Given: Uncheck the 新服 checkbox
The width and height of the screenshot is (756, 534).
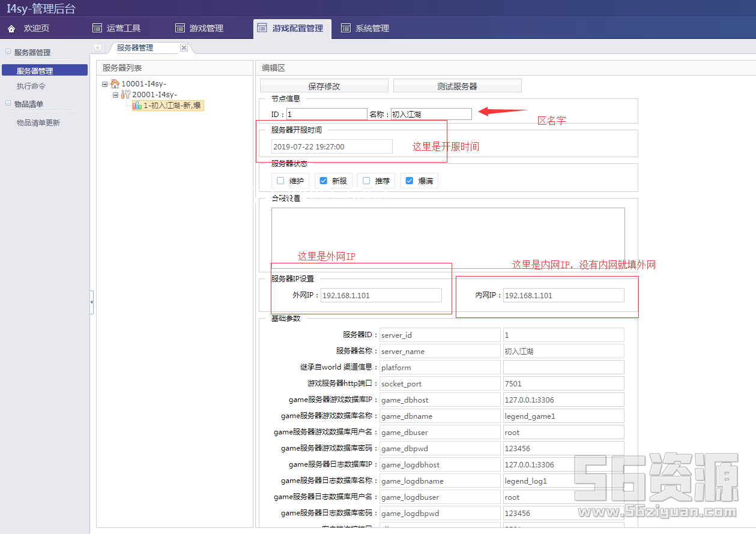Looking at the screenshot, I should [x=324, y=181].
